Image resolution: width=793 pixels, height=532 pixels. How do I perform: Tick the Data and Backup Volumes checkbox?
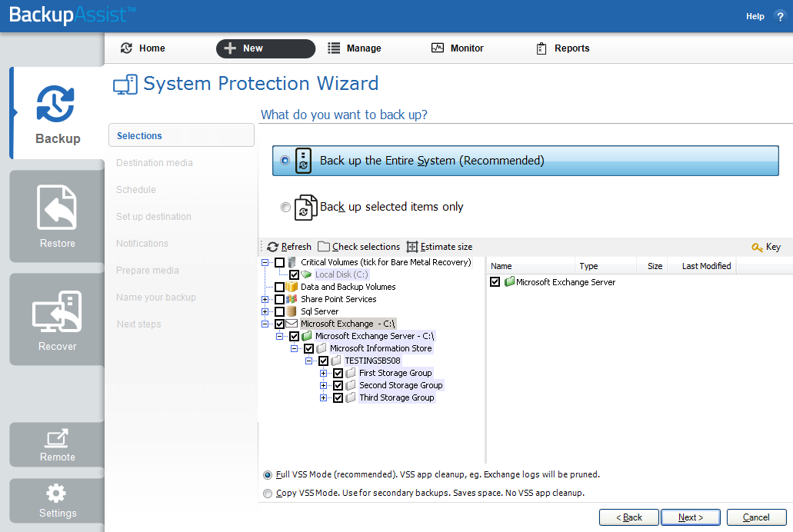279,287
